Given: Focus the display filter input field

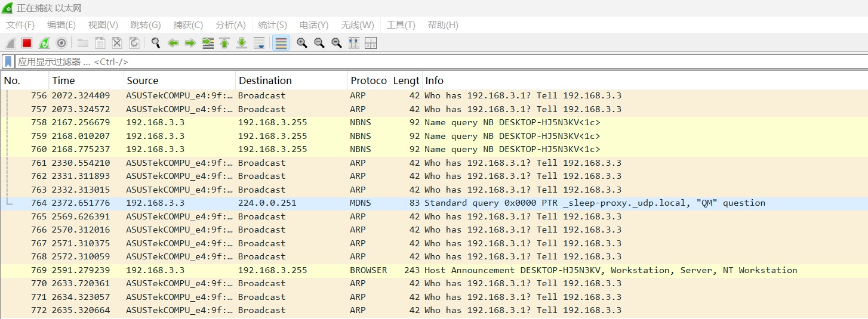Looking at the screenshot, I should tap(441, 61).
